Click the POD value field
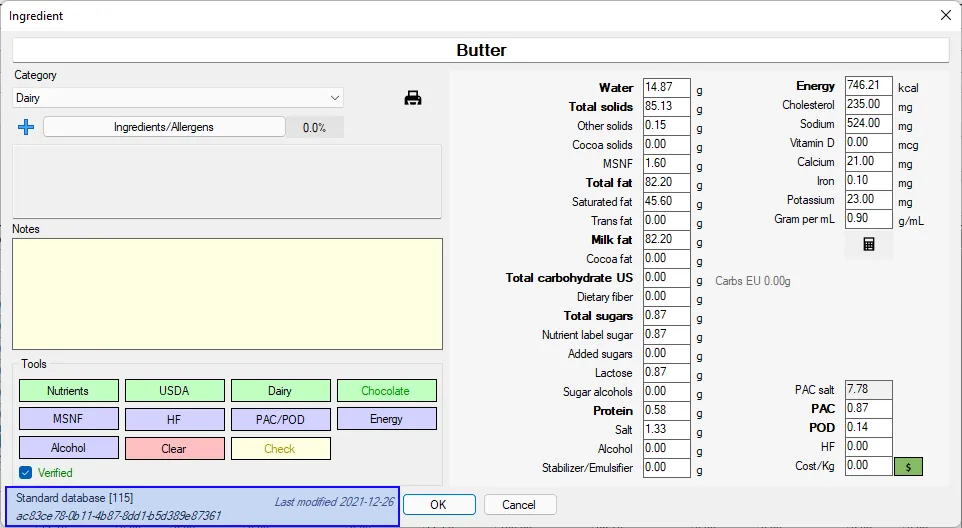 (x=868, y=428)
